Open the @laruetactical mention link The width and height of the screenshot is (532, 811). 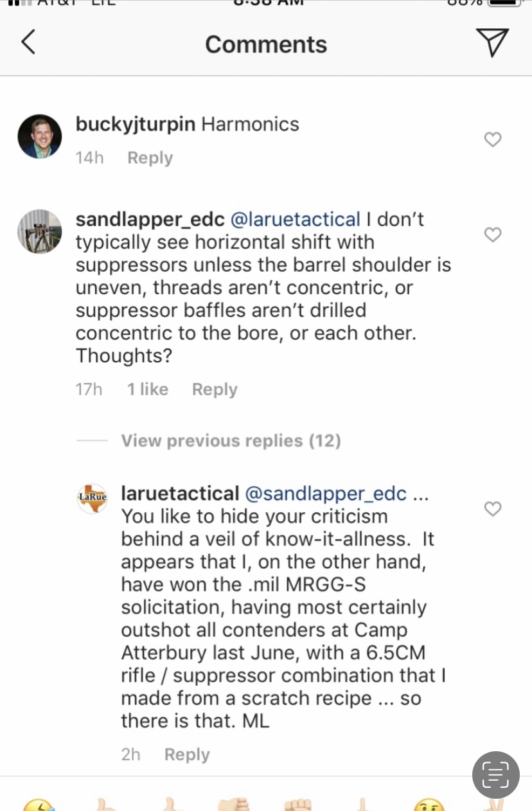(x=295, y=220)
